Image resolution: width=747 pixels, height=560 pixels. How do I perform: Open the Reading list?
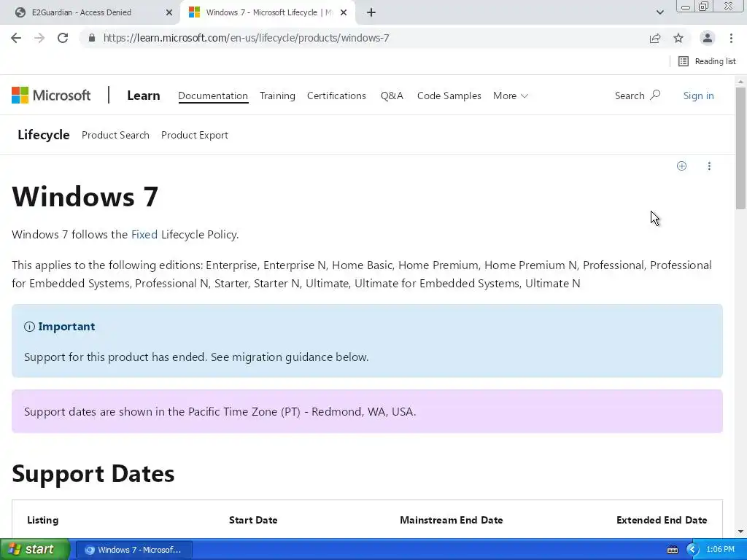click(x=707, y=61)
